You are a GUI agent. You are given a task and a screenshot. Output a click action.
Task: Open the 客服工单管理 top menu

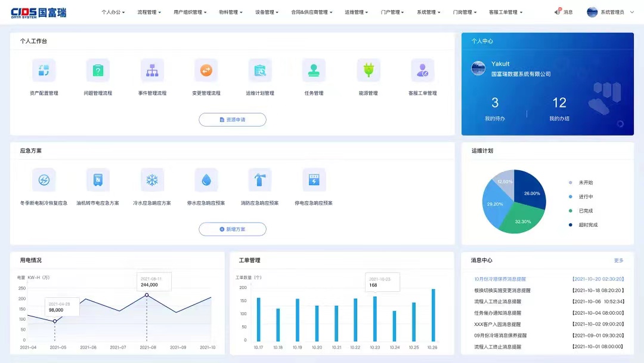[x=506, y=13]
